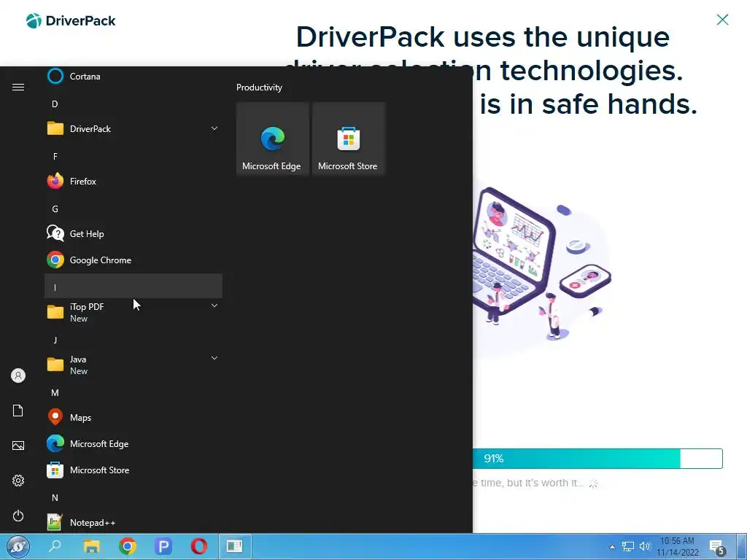Screen dimensions: 747x560
Task: Expand the Java folder chevron
Action: [214, 358]
